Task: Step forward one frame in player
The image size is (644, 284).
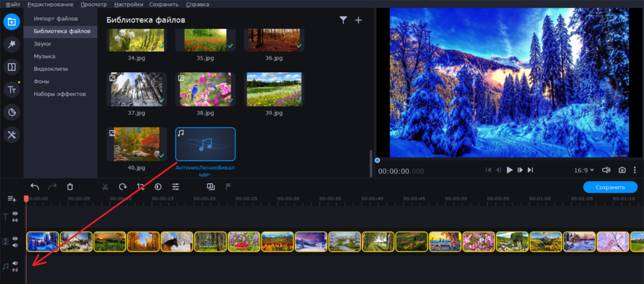Action: click(x=520, y=170)
